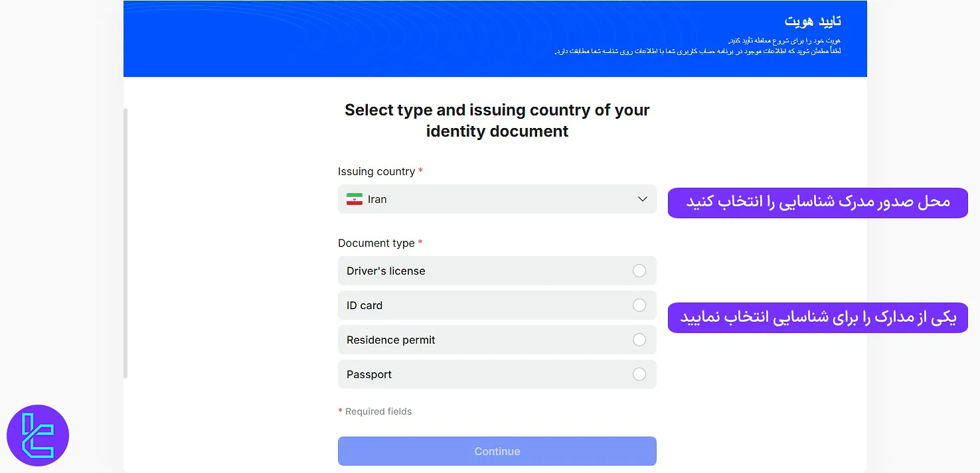Click the Issuing country field label
The width and height of the screenshot is (980, 473).
pos(376,171)
